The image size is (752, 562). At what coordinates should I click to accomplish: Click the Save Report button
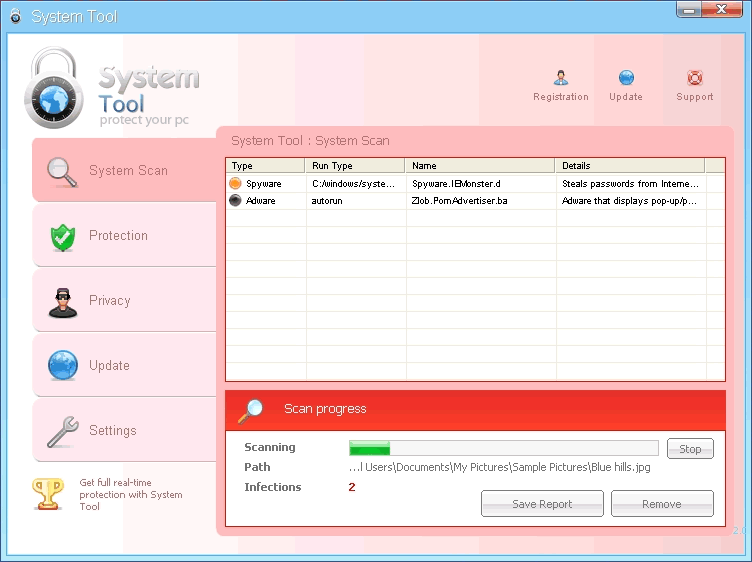(542, 504)
